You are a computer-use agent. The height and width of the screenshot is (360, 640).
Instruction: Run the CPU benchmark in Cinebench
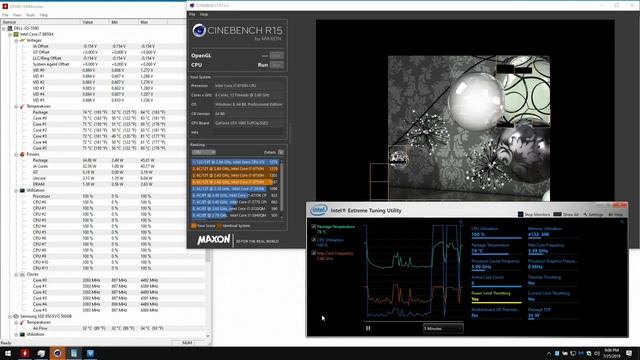[x=277, y=65]
